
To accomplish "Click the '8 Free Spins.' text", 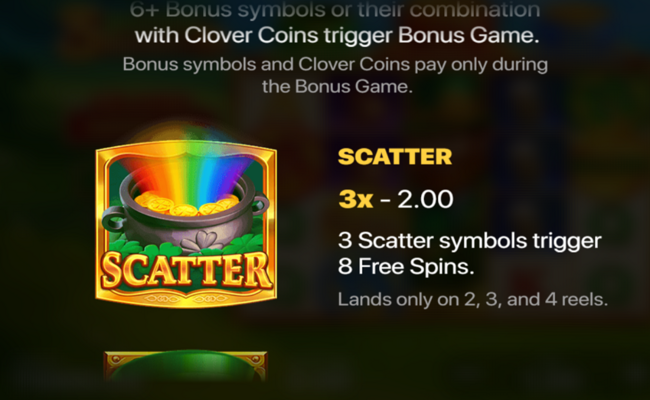I will (406, 266).
